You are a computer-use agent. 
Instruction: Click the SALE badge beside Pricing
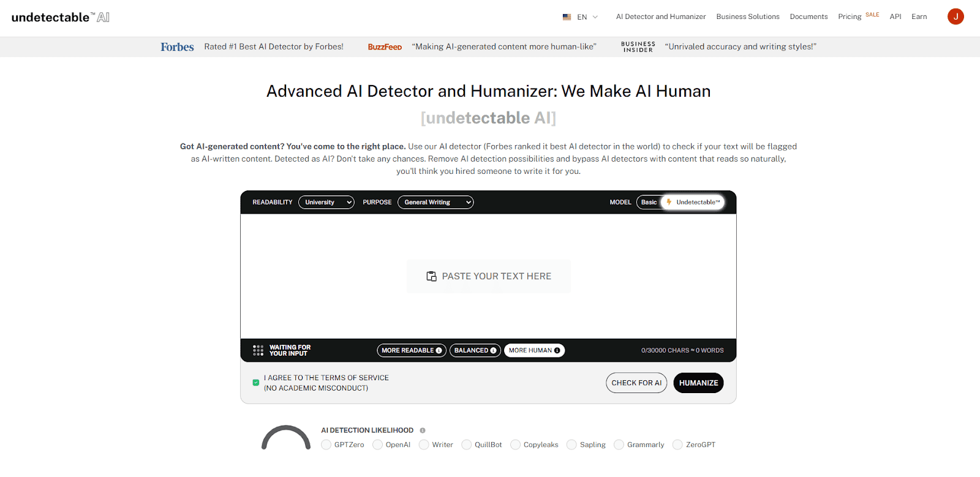pyautogui.click(x=872, y=15)
